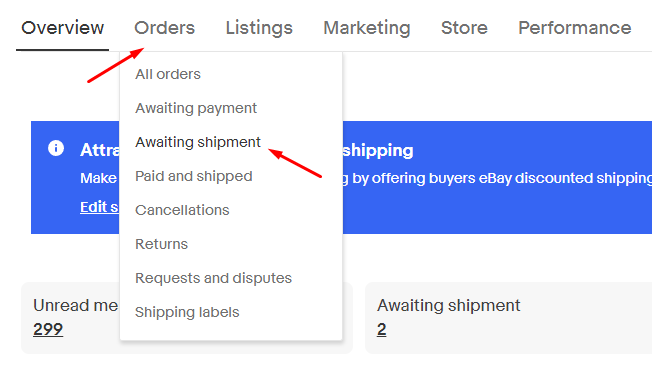Select Awaiting shipment in Orders menu

(198, 142)
